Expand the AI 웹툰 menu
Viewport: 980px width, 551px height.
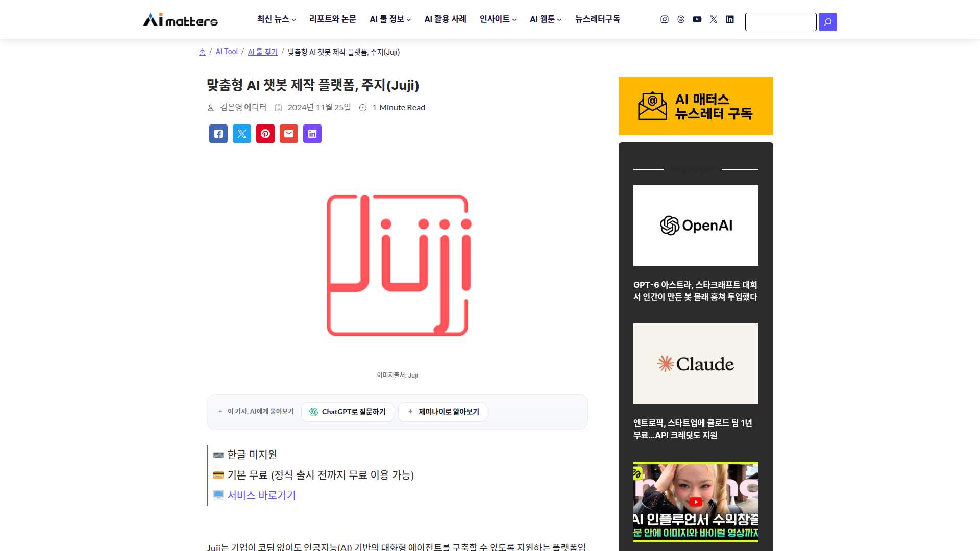coord(545,19)
